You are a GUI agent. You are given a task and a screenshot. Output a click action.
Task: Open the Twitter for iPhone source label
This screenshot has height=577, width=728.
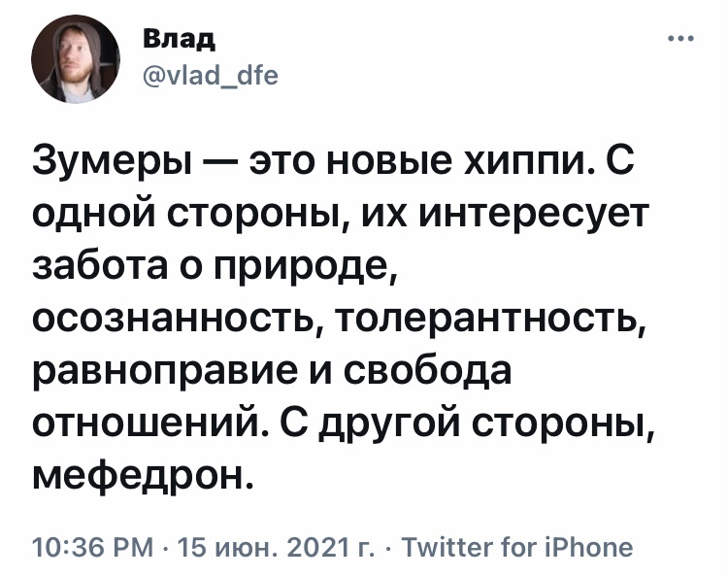point(518,547)
